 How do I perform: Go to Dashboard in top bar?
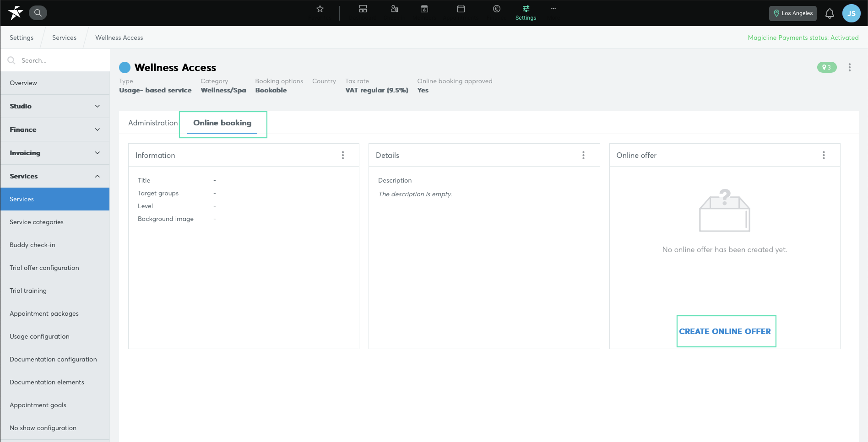coord(363,9)
